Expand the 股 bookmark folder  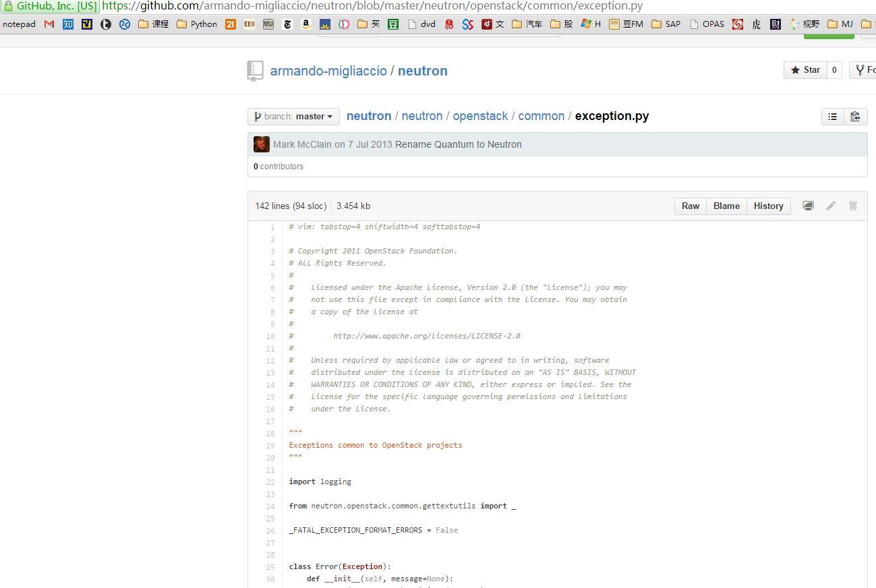(562, 24)
